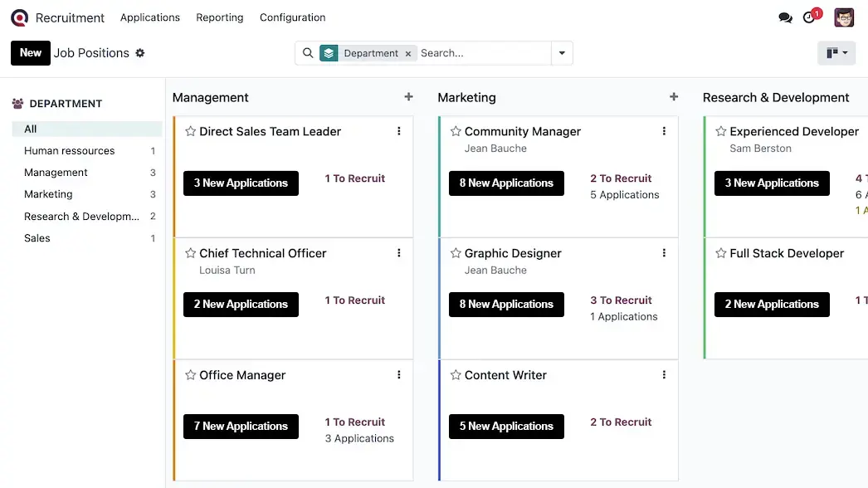This screenshot has width=868, height=488.
Task: Click the Recruitment app logo icon
Action: (19, 17)
